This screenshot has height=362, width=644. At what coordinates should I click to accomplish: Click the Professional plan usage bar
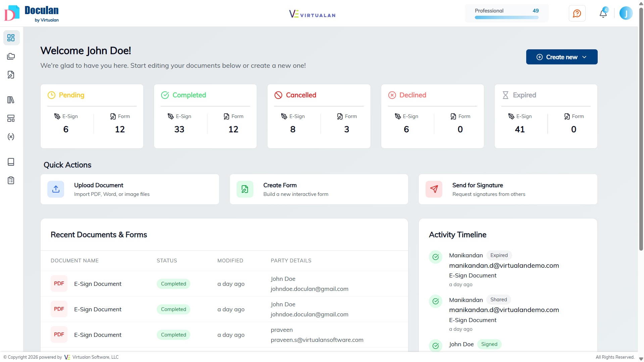pyautogui.click(x=507, y=17)
